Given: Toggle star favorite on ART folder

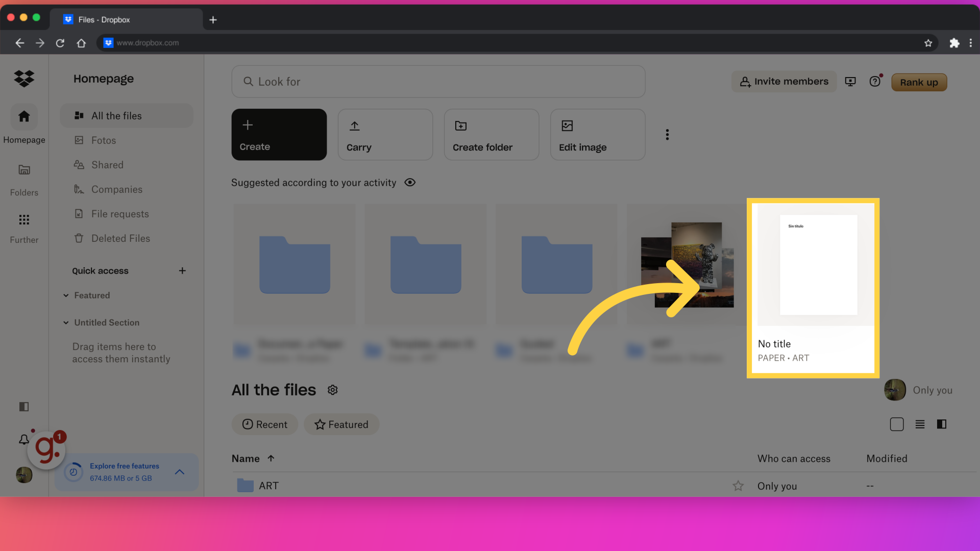Looking at the screenshot, I should click(739, 485).
